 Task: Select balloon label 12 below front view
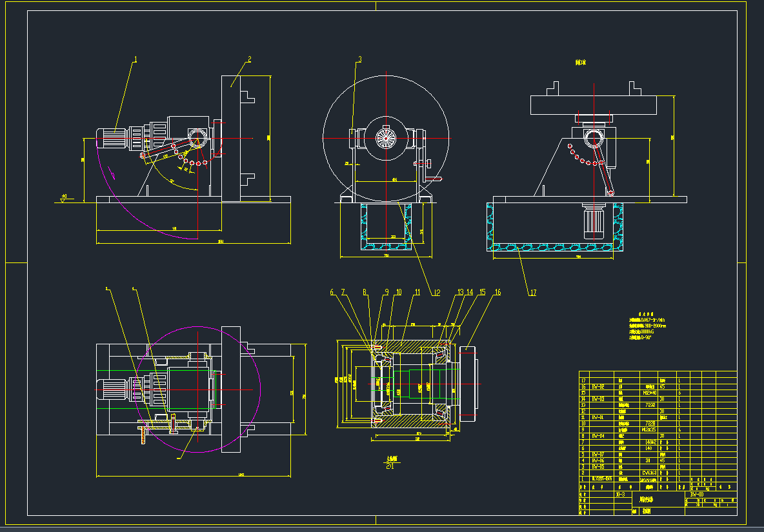(437, 293)
